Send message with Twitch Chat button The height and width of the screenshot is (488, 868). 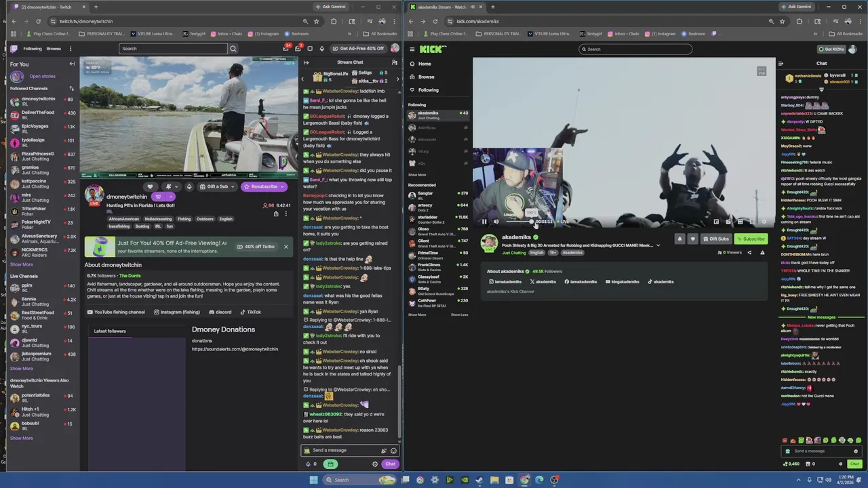tap(390, 464)
